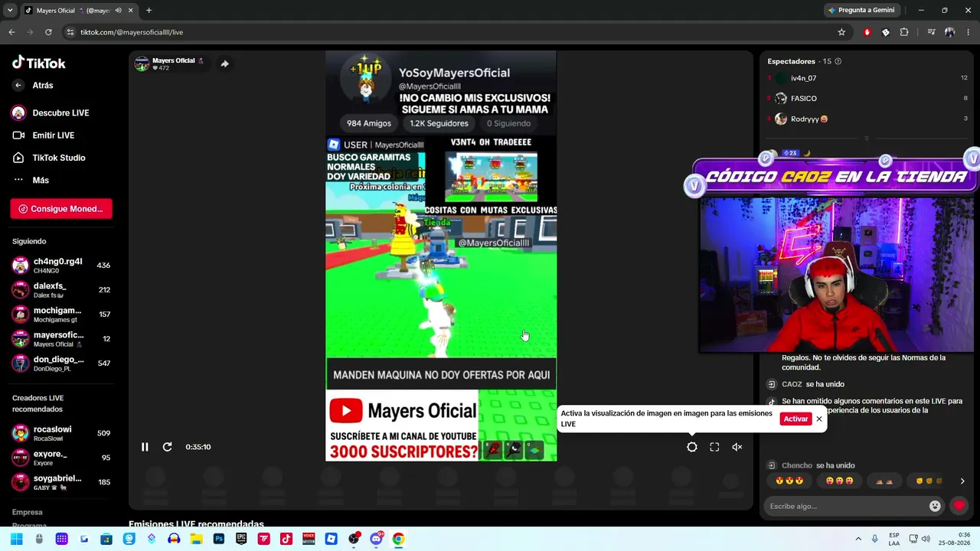The height and width of the screenshot is (551, 980).
Task: Pause the live stream
Action: 145,447
